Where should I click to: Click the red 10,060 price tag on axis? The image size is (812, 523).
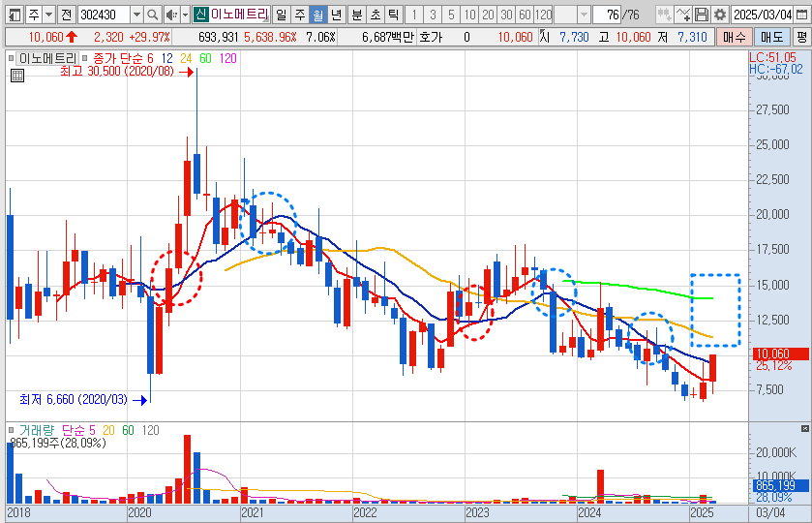pos(780,354)
